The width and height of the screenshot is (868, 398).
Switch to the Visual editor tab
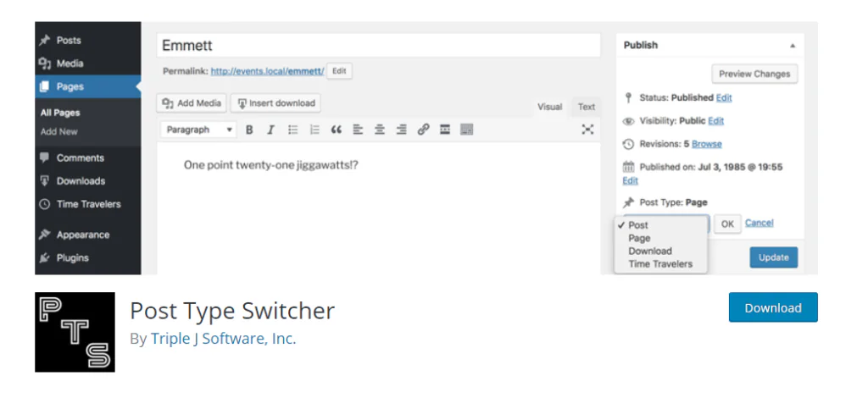[549, 107]
